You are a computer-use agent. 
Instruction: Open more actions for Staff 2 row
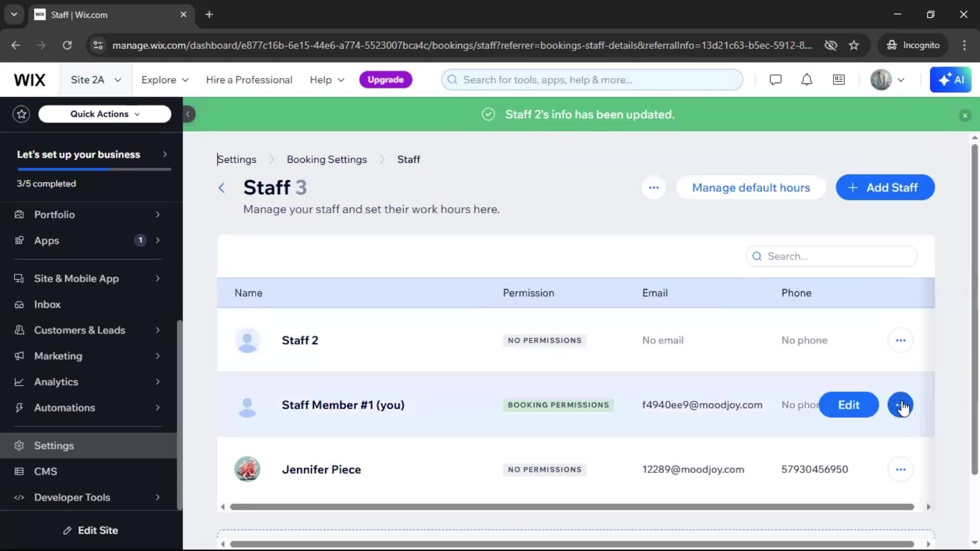[900, 340]
